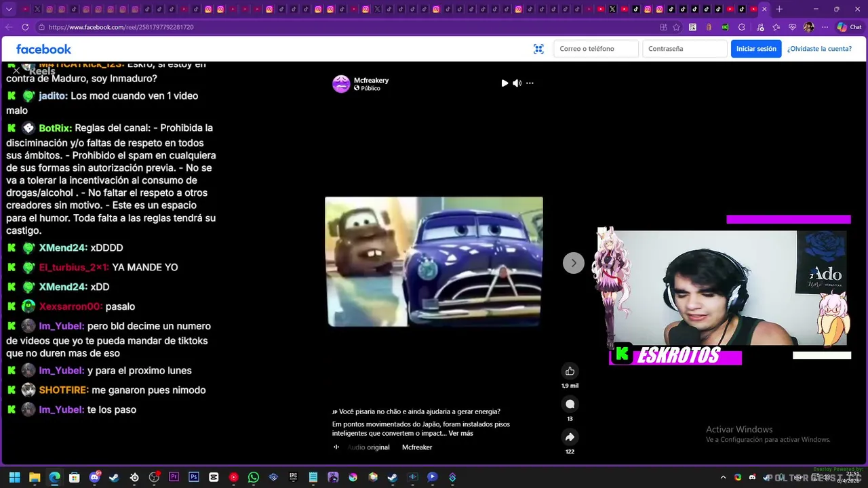Open Discord from the taskbar
Viewport: 868px width, 488px height.
pos(94,477)
